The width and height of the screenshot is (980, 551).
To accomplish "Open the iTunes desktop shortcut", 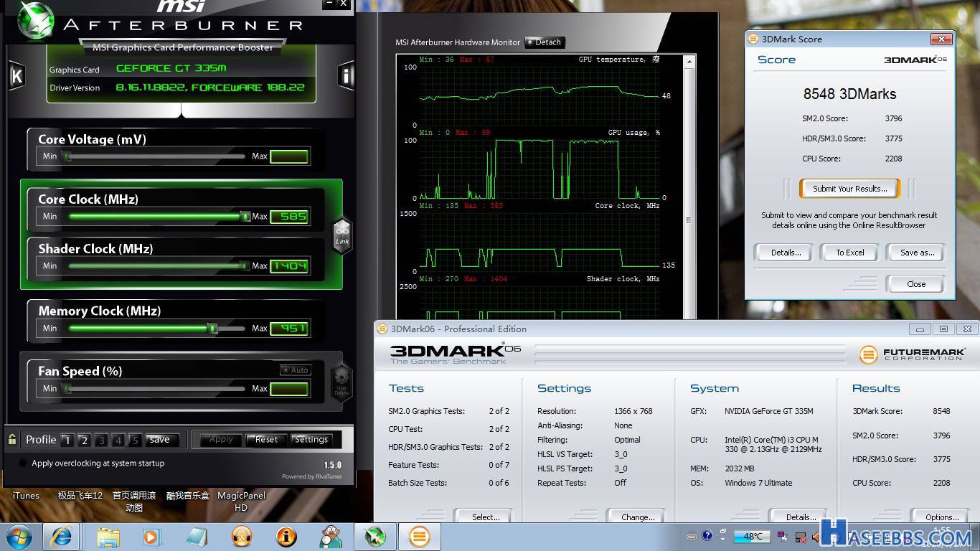I will tap(26, 496).
